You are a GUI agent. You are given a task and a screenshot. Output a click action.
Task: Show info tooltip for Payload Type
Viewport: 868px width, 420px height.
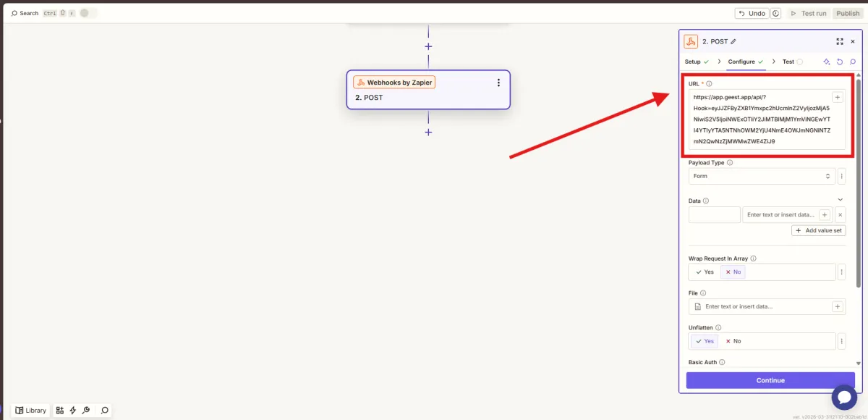[729, 163]
